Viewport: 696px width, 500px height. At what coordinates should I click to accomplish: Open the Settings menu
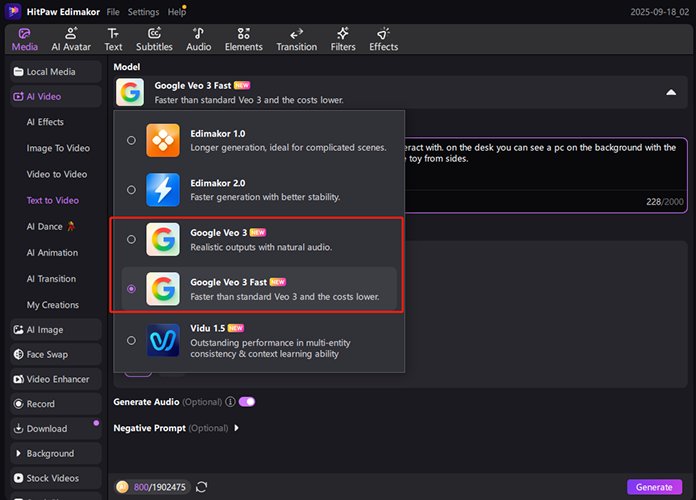click(x=143, y=12)
